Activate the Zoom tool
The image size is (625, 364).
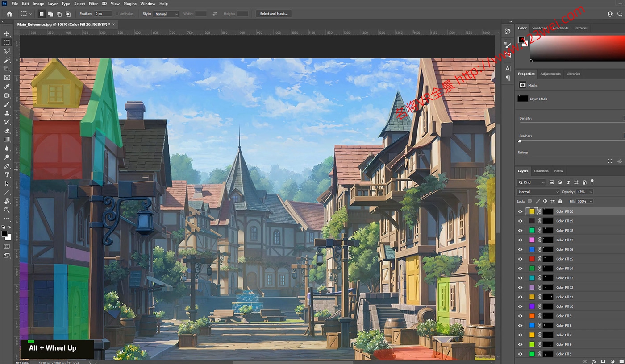click(7, 210)
